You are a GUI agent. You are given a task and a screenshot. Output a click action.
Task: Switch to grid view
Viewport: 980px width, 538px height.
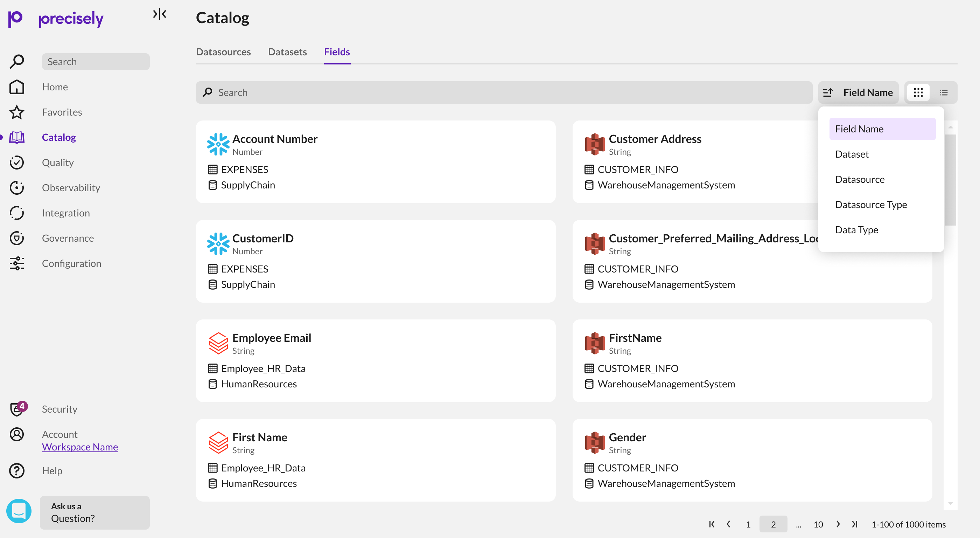[x=918, y=92]
